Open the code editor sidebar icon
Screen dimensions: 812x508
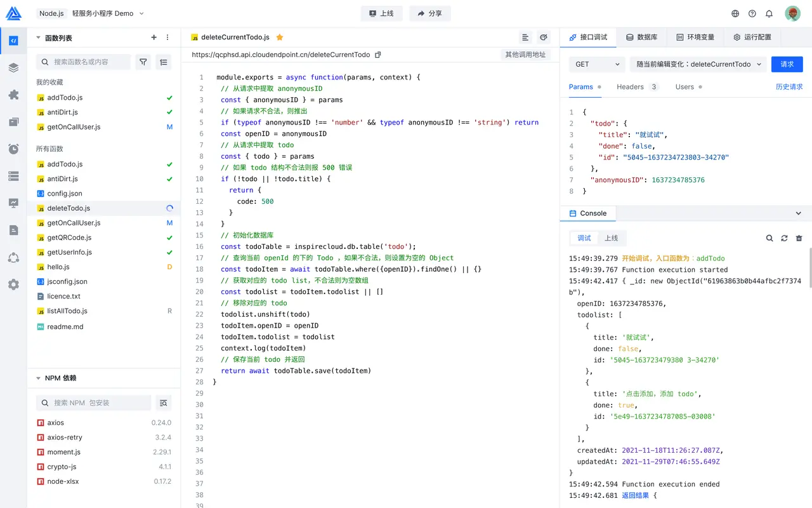(x=13, y=41)
